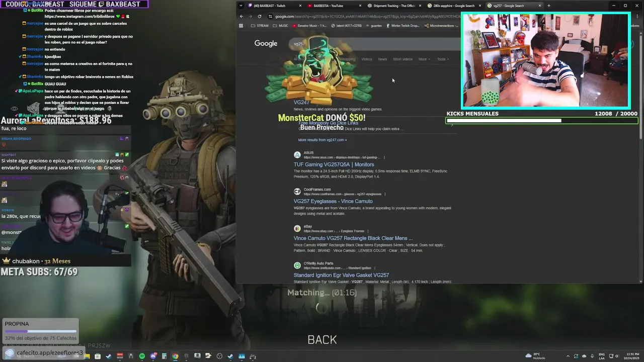Close the BAXBESTIA YouTube tab
This screenshot has width=644, height=362.
[360, 6]
